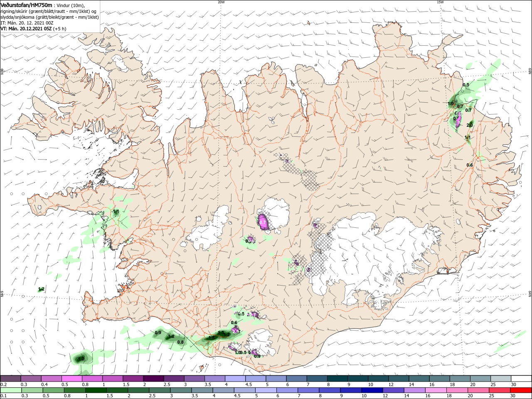Pick the magenta 1.5 mm snow swatch
Screen dimensions: 532x399
click(133, 379)
